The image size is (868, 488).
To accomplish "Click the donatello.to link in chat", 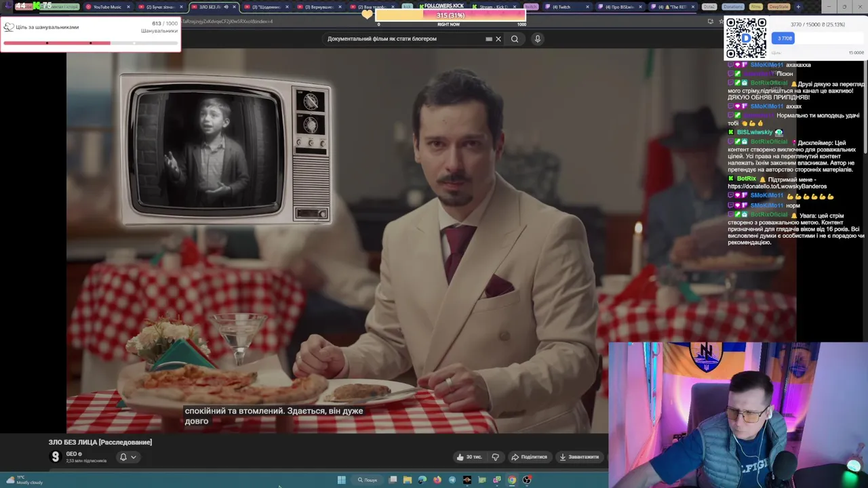I will tap(777, 186).
